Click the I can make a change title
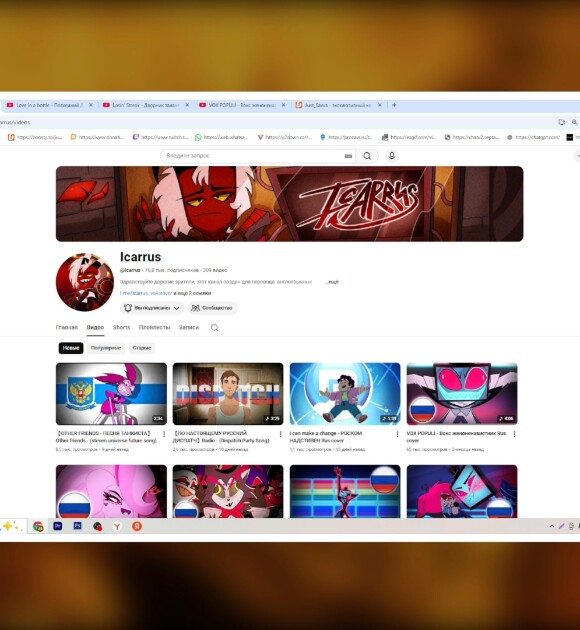580x630 pixels. (326, 437)
